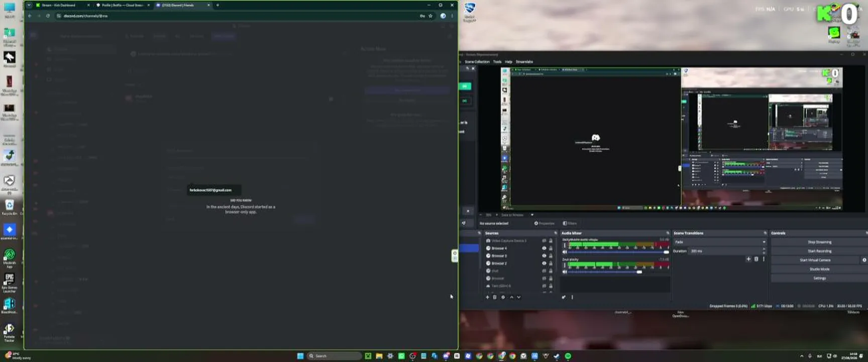
Task: Show hidden system tray icons
Action: tap(801, 356)
